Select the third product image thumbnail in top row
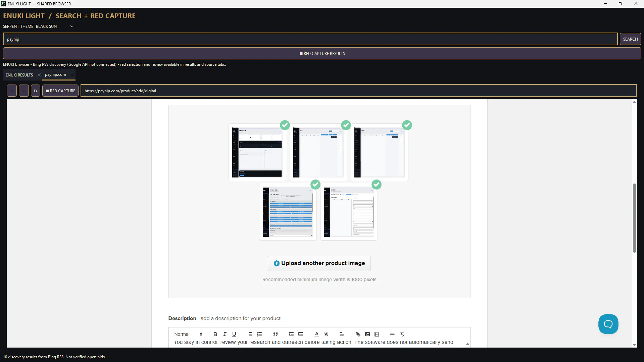 click(x=380, y=152)
